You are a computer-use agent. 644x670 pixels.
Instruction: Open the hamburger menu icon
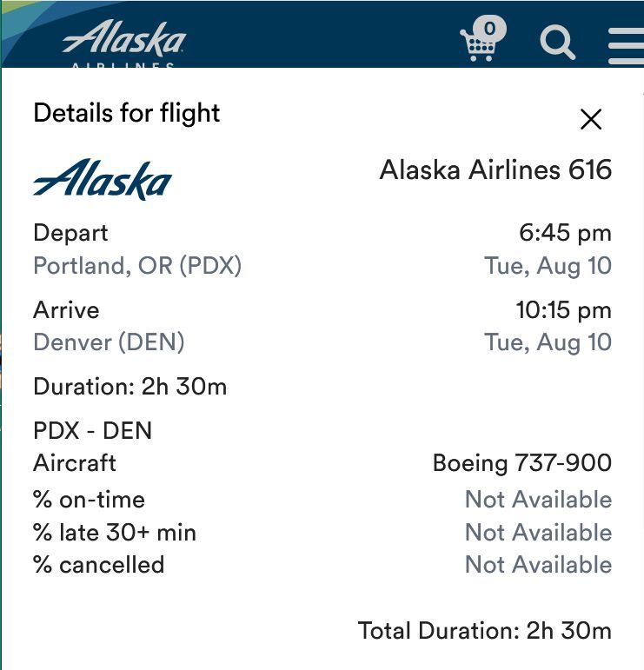626,46
